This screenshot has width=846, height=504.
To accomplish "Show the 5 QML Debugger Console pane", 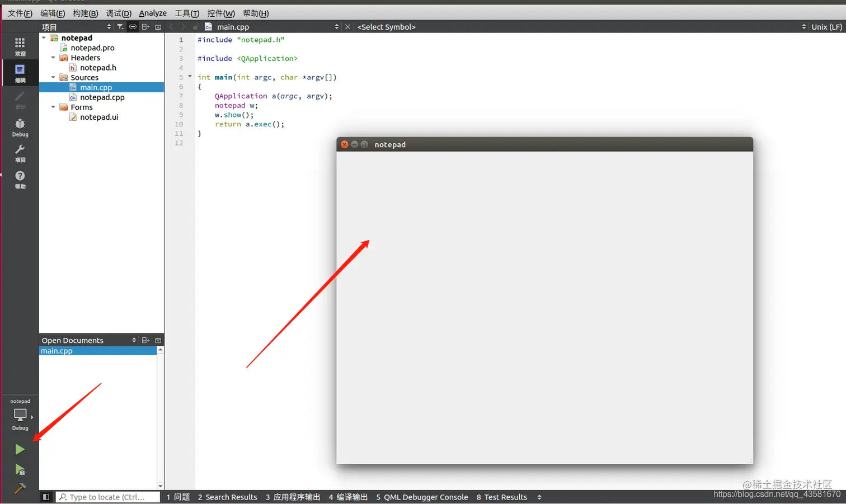I will click(x=422, y=497).
